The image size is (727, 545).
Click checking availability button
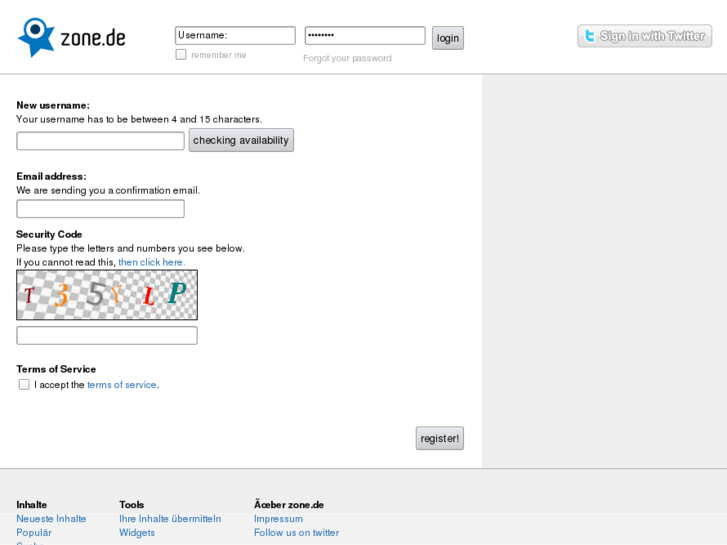point(241,140)
